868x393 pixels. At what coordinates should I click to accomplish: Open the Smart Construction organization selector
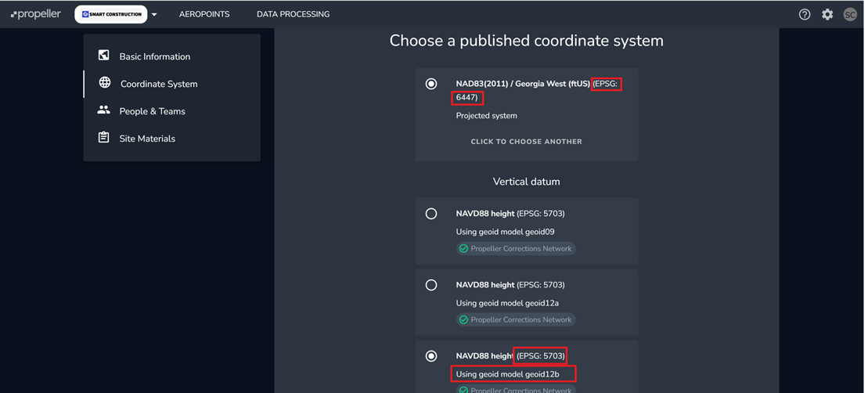click(110, 14)
